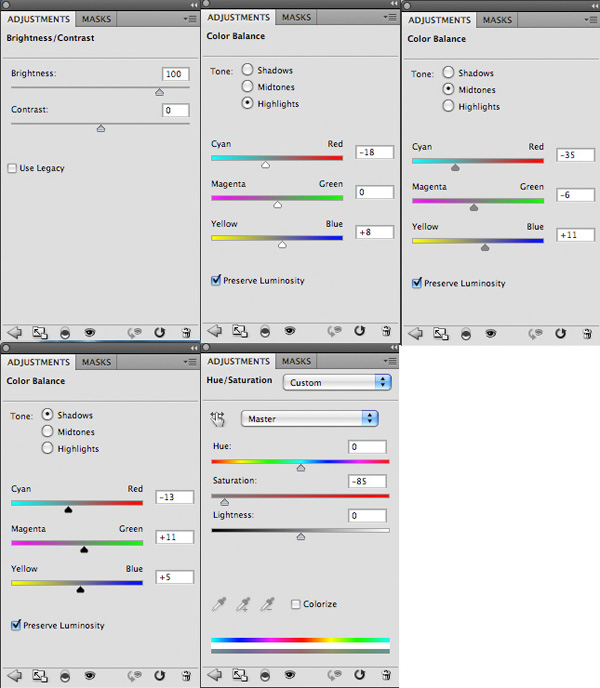Viewport: 600px width, 688px height.
Task: Click Yellow/Blue field showing +8
Action: 374,232
